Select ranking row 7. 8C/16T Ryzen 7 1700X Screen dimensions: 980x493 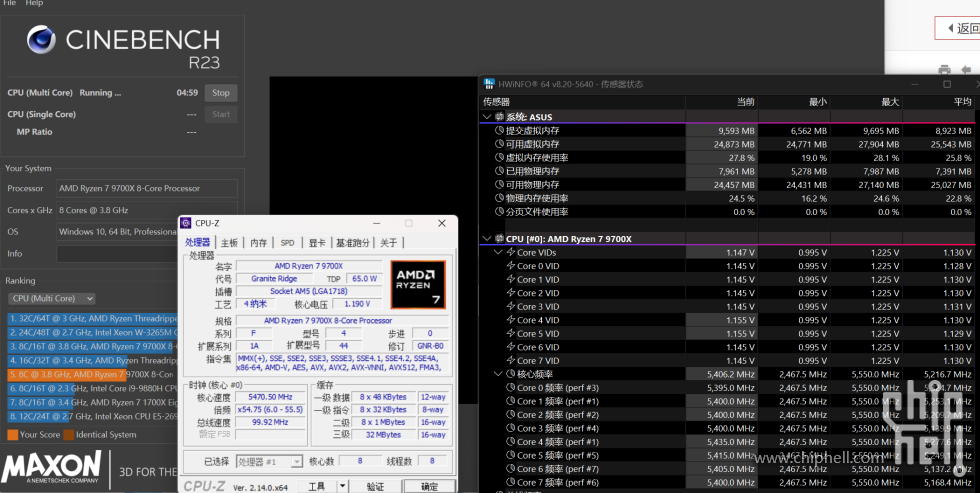pos(93,402)
